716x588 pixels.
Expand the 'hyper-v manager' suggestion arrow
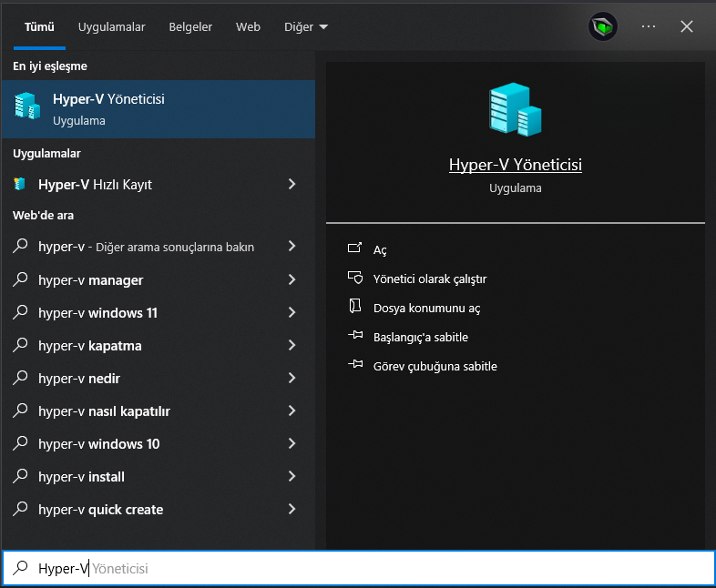[292, 279]
